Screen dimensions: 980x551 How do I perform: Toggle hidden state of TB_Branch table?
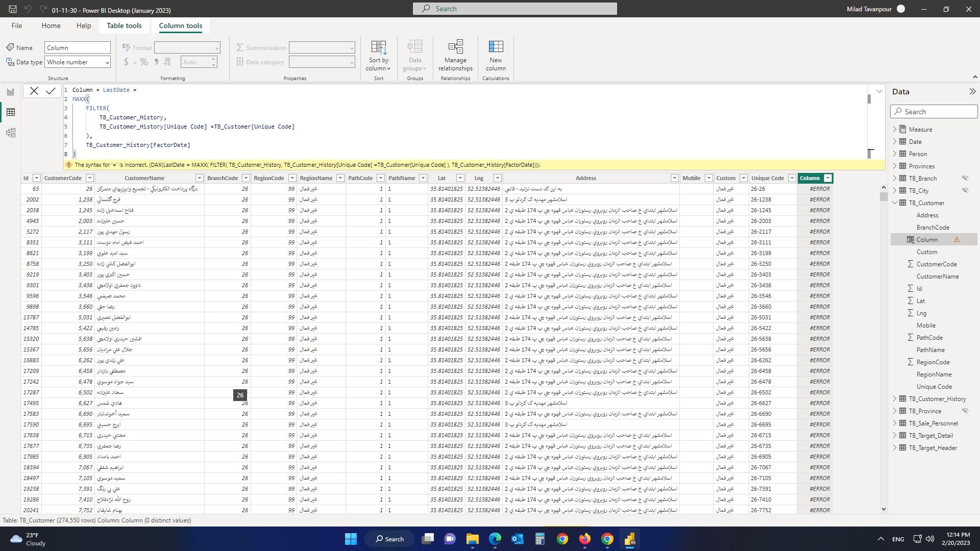click(x=965, y=179)
